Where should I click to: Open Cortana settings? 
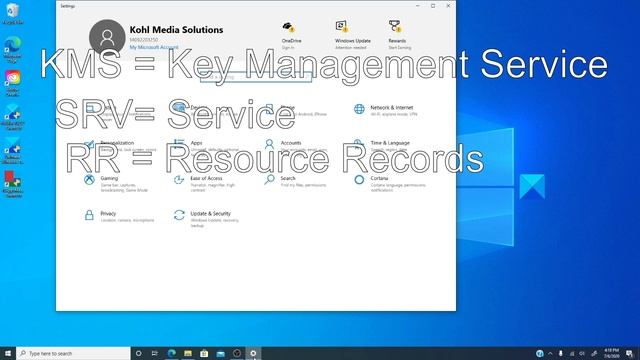[x=390, y=184]
